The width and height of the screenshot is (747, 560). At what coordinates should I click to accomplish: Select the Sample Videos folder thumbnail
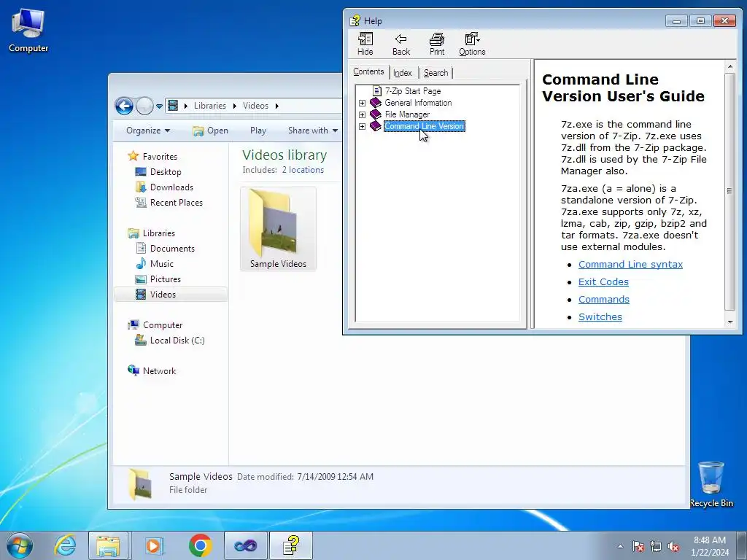278,228
